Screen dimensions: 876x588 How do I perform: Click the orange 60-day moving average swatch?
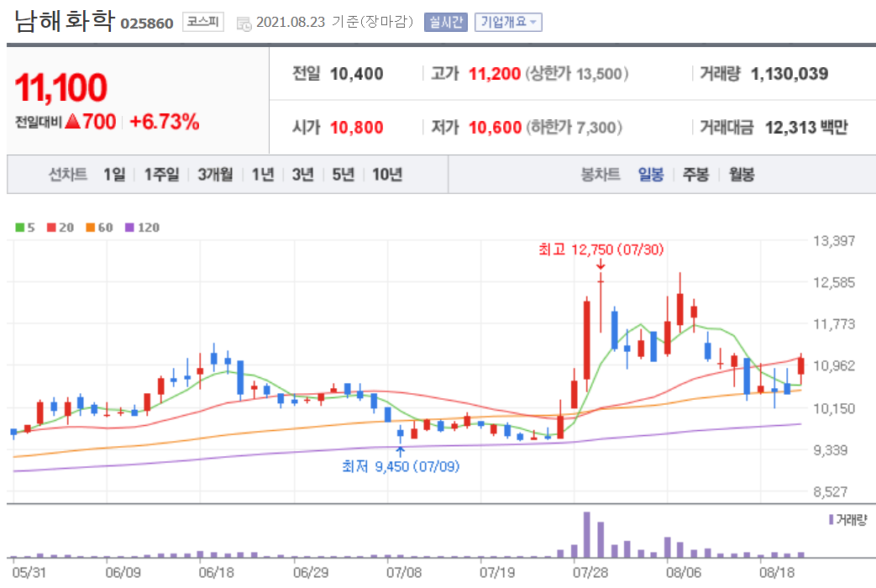pyautogui.click(x=91, y=228)
